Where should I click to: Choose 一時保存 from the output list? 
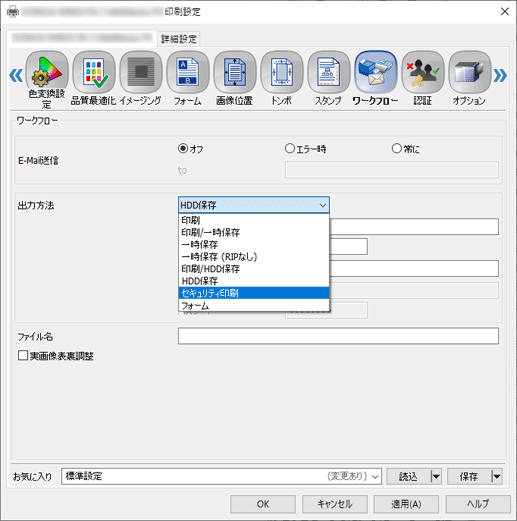[x=254, y=245]
